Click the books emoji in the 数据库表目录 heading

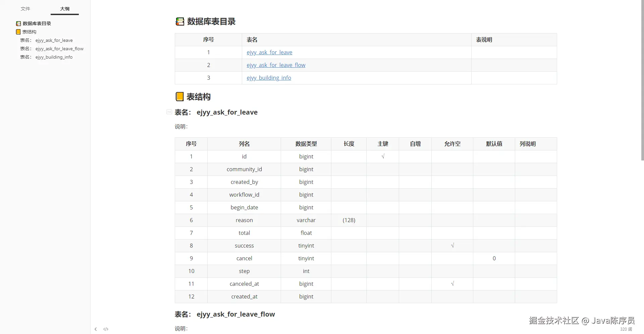[180, 21]
